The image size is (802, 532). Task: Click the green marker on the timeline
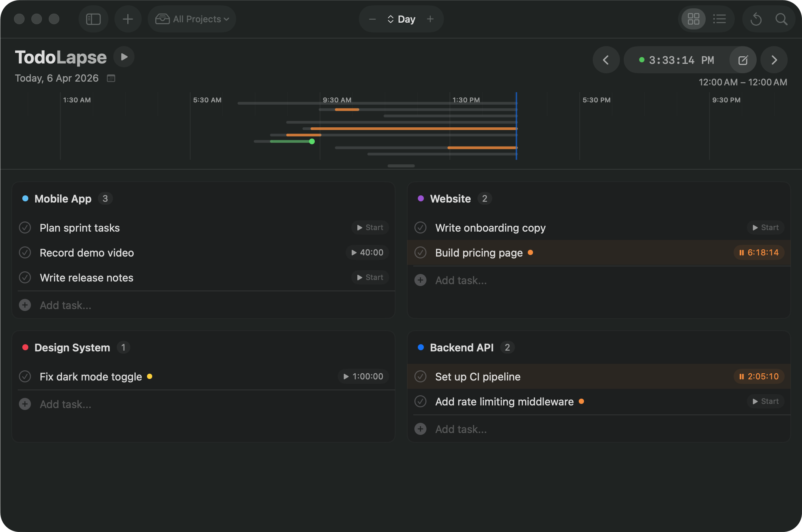pyautogui.click(x=312, y=141)
